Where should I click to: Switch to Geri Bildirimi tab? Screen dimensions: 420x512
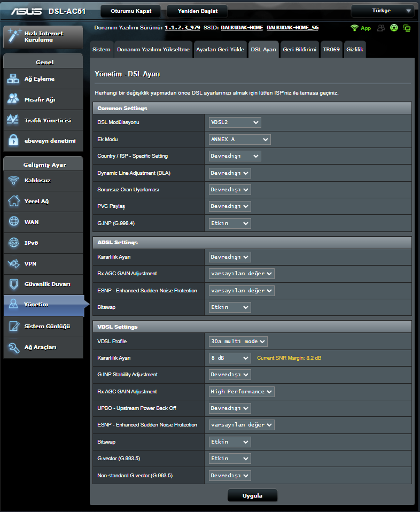[299, 49]
